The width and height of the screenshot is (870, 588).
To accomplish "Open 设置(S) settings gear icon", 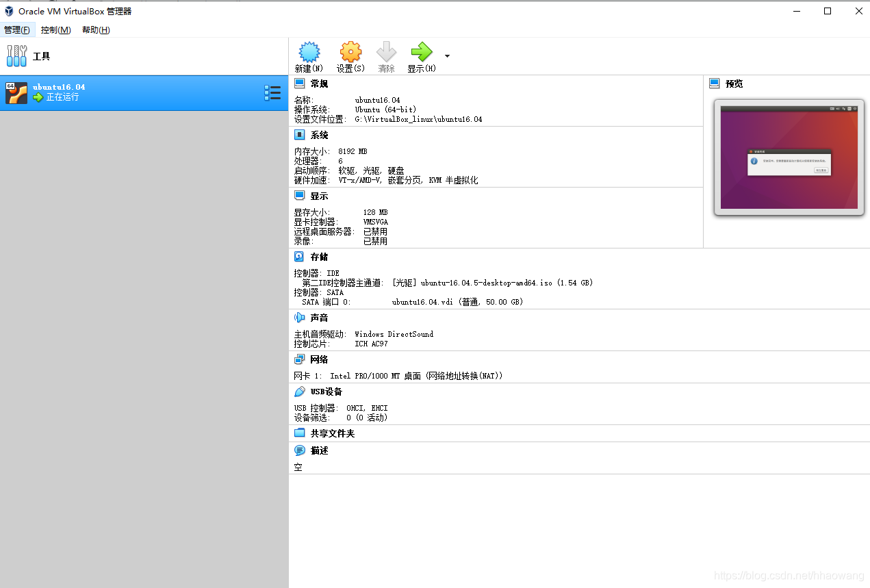I will (x=350, y=52).
